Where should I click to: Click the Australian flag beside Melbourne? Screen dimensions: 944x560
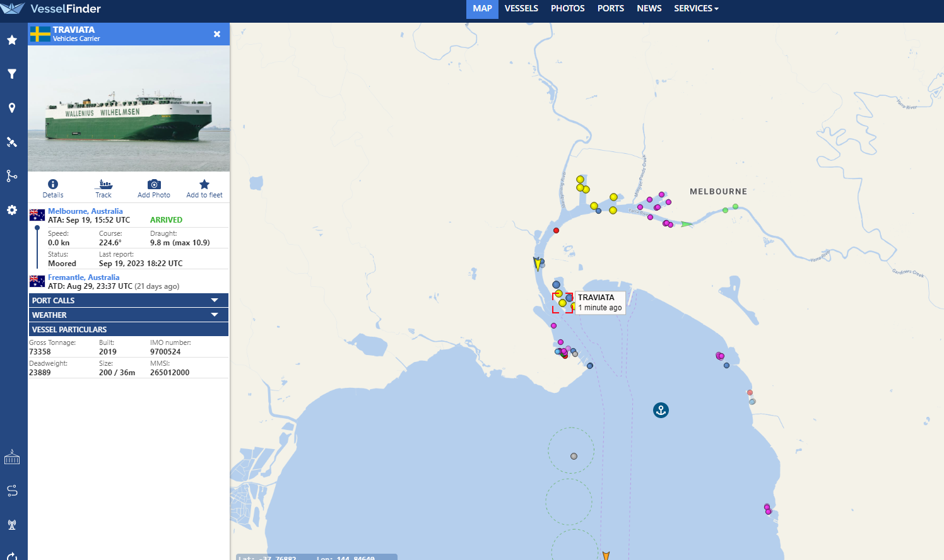[37, 215]
